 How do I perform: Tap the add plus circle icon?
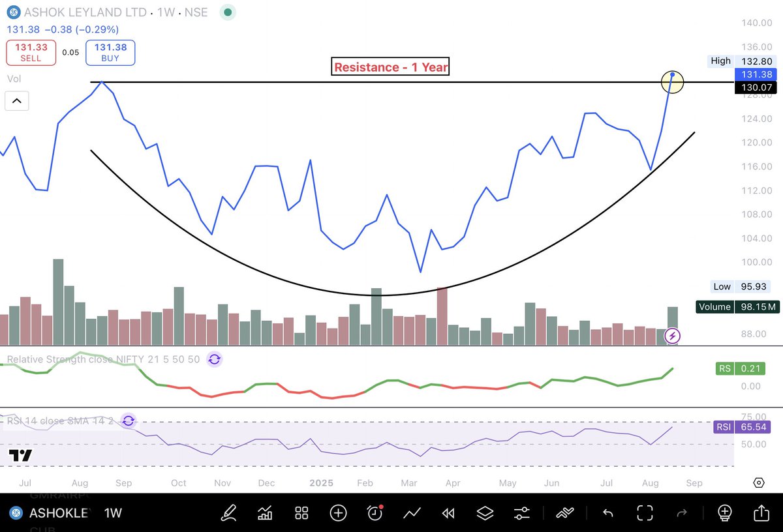tap(338, 512)
